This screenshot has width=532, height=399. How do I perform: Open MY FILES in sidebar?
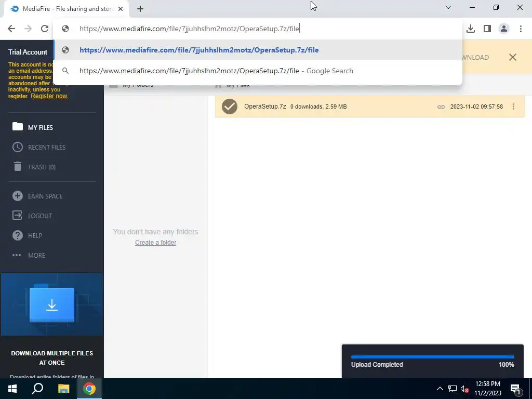pos(41,128)
